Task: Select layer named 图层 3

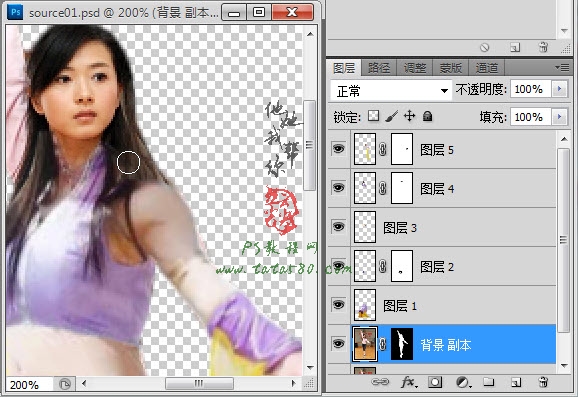Action: point(400,228)
